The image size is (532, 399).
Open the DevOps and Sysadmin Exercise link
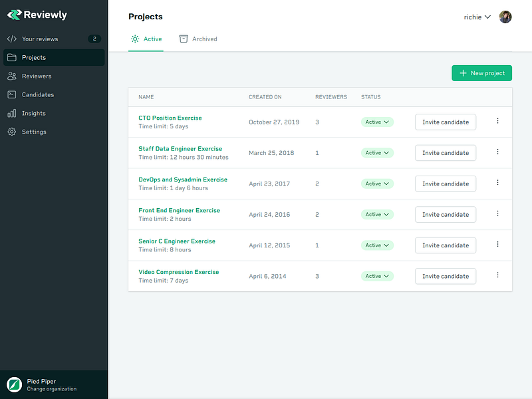(x=183, y=180)
